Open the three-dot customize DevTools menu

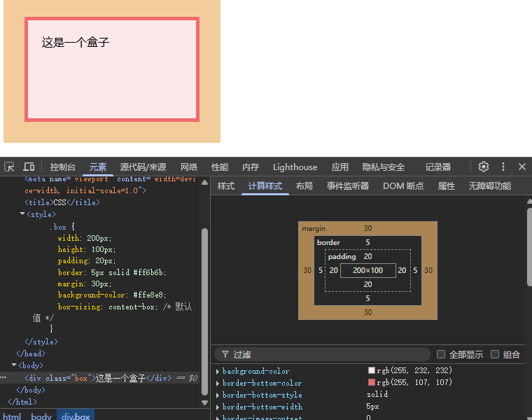(x=503, y=167)
